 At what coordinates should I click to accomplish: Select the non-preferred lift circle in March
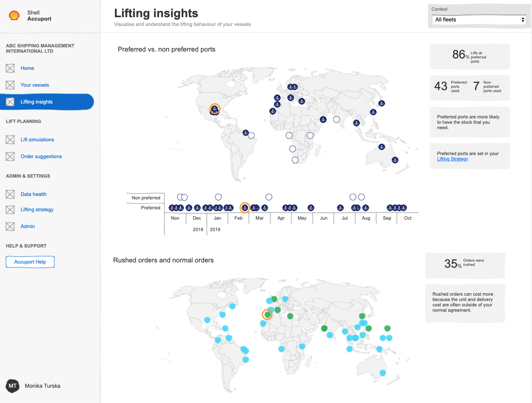269,197
